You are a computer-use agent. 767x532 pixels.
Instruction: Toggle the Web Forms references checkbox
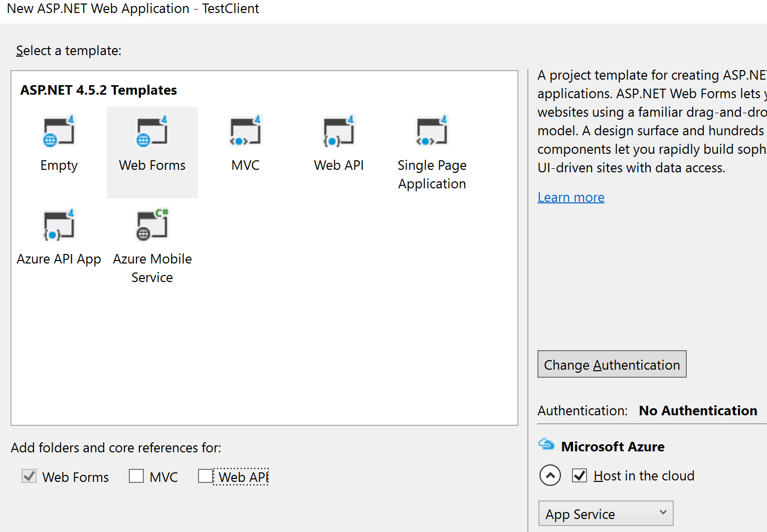(29, 476)
